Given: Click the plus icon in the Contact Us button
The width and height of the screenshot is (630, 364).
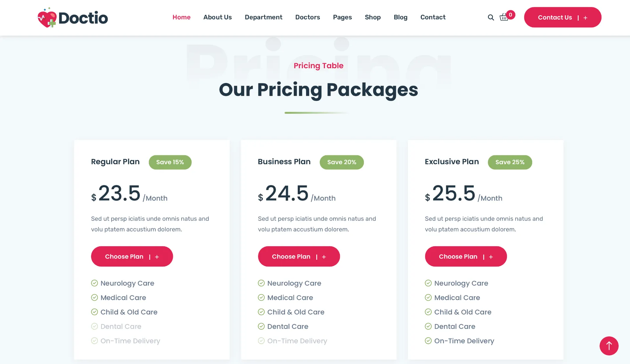Looking at the screenshot, I should coord(585,18).
